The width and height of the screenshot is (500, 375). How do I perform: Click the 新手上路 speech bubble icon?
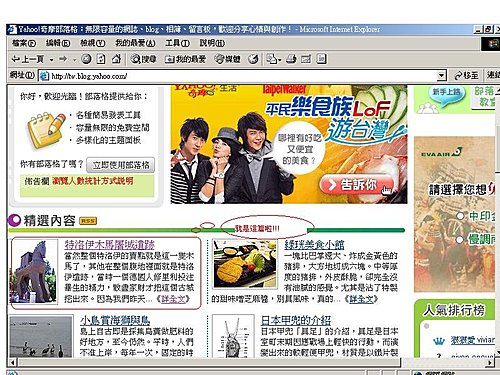[x=446, y=94]
